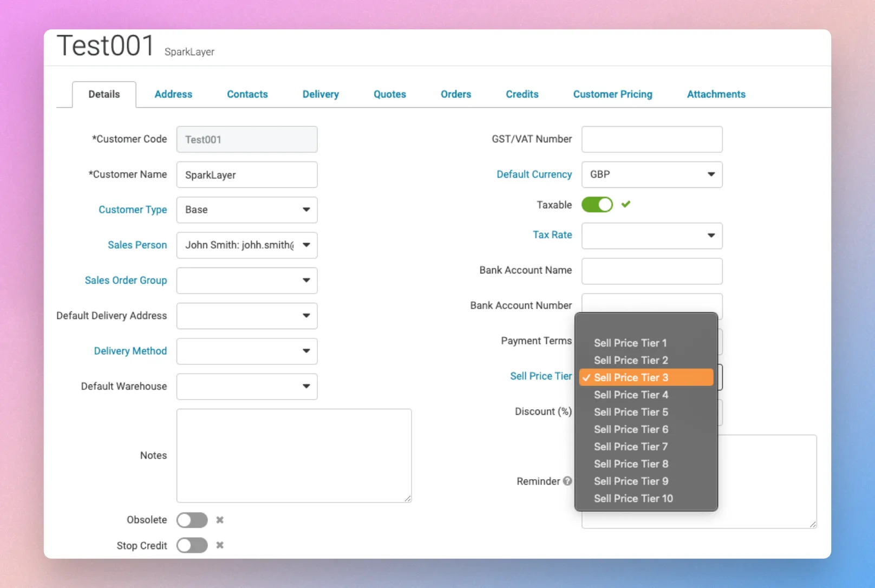Choose Sell Price Tier 9 option
Image resolution: width=875 pixels, height=588 pixels.
[x=647, y=481]
